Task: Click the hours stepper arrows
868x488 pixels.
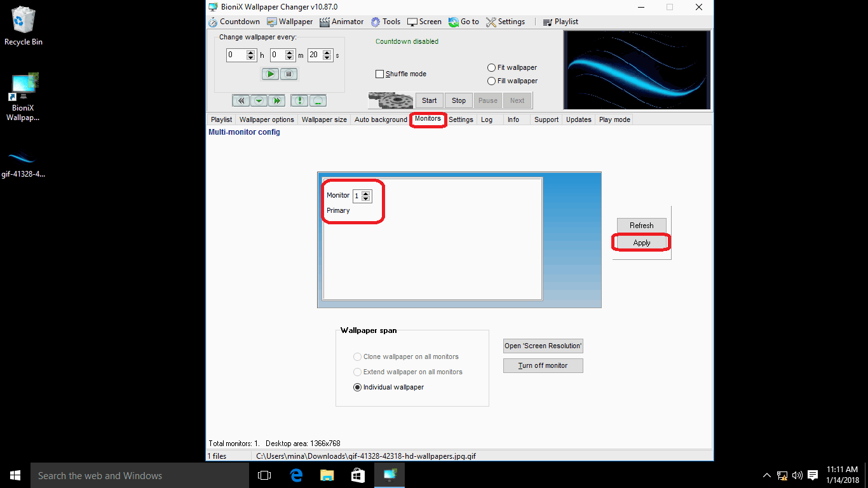Action: (251, 55)
